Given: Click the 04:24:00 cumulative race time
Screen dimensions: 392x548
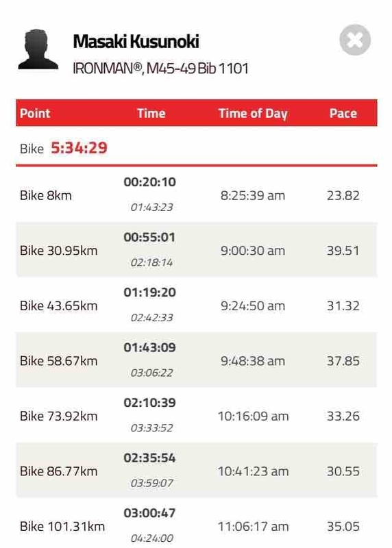Looking at the screenshot, I should (x=151, y=538).
